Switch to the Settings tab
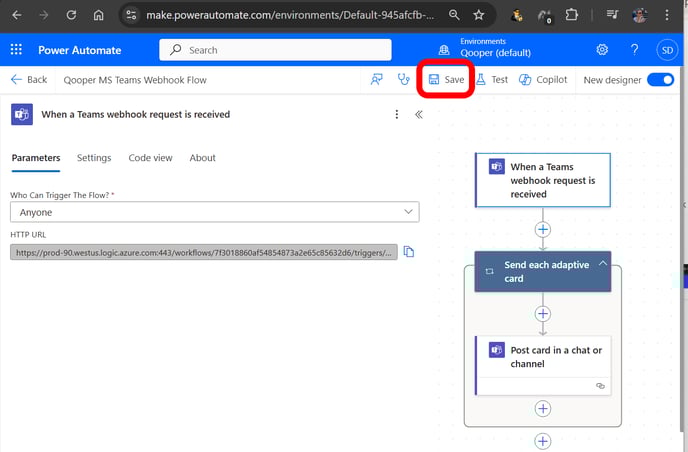 pyautogui.click(x=94, y=158)
